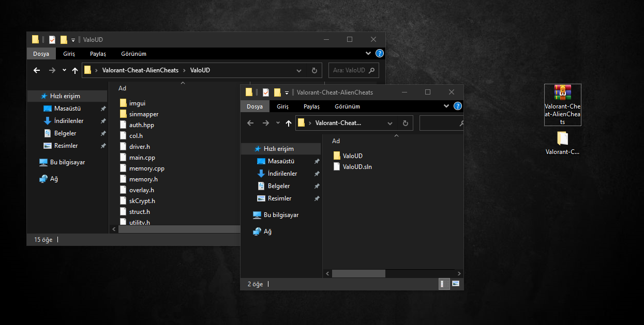Image resolution: width=644 pixels, height=325 pixels.
Task: Select memory.cpp file in ValoUD window
Action: tap(142, 168)
